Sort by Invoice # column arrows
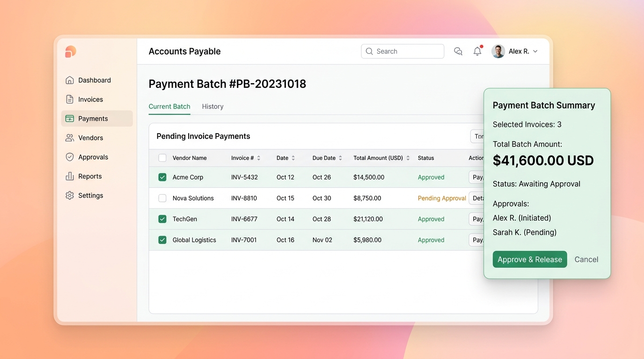The width and height of the screenshot is (644, 359). coord(258,158)
